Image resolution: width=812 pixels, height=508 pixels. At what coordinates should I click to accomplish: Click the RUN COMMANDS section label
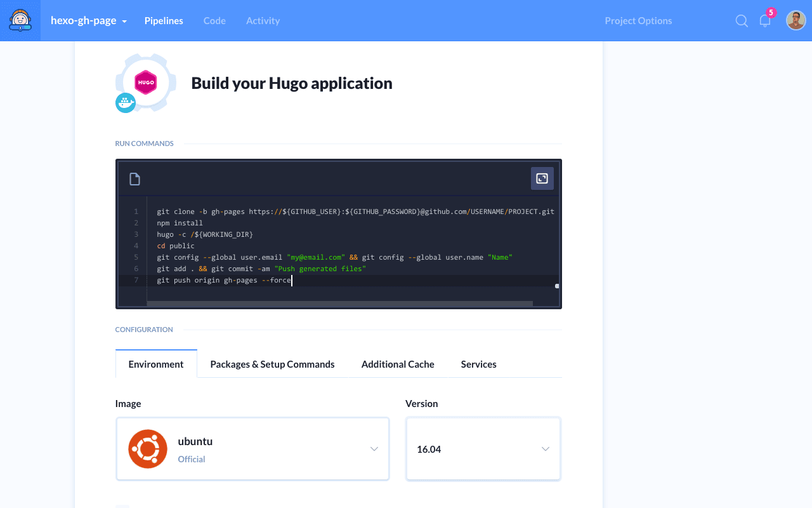[x=144, y=144]
